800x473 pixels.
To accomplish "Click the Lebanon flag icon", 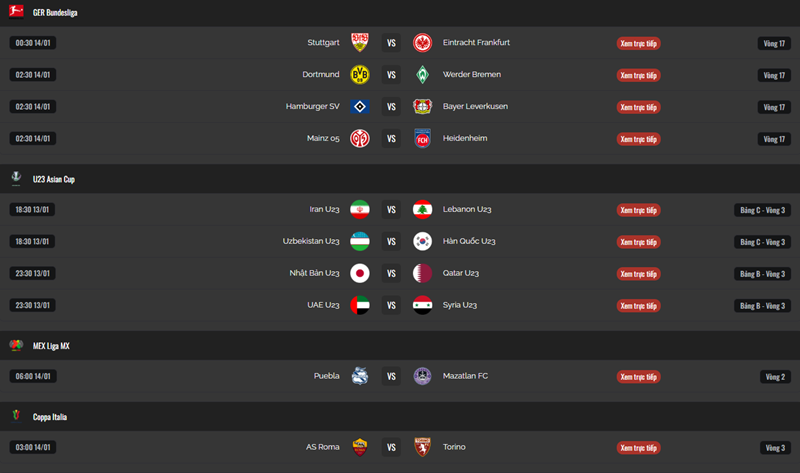I will (422, 210).
